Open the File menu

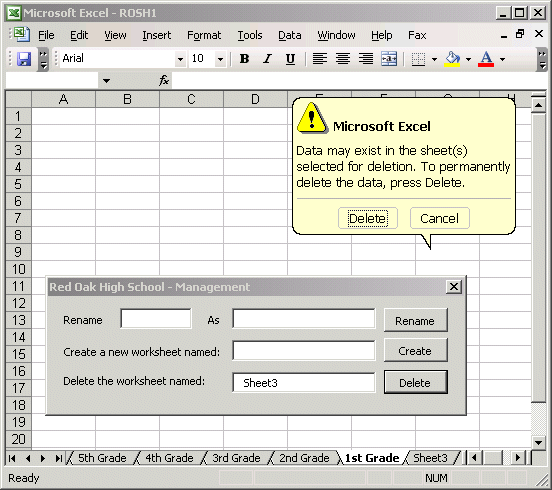coord(46,35)
